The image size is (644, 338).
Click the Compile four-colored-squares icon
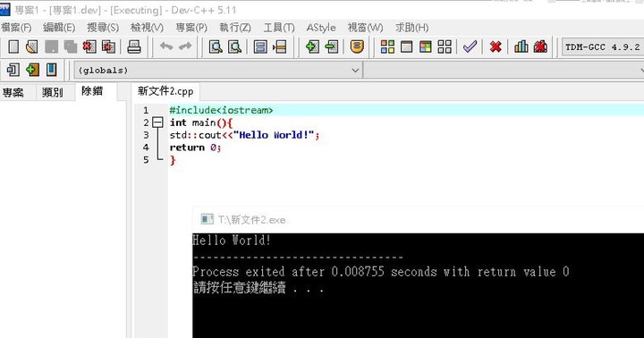387,46
